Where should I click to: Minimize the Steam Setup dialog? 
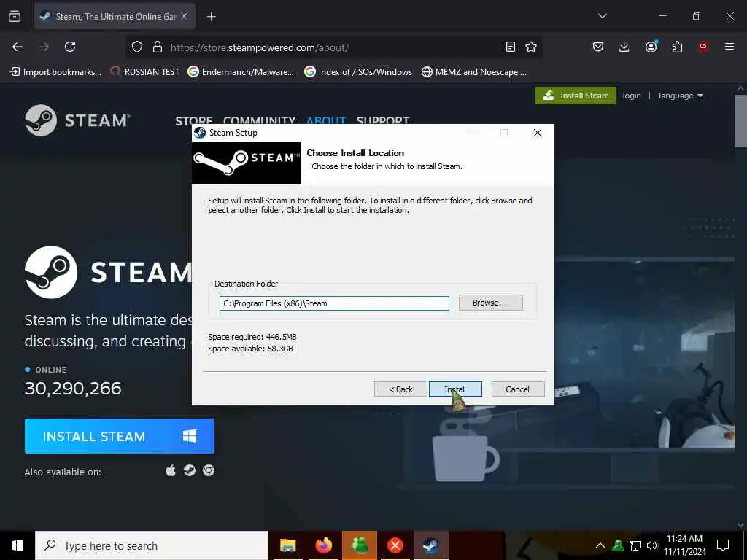point(471,133)
